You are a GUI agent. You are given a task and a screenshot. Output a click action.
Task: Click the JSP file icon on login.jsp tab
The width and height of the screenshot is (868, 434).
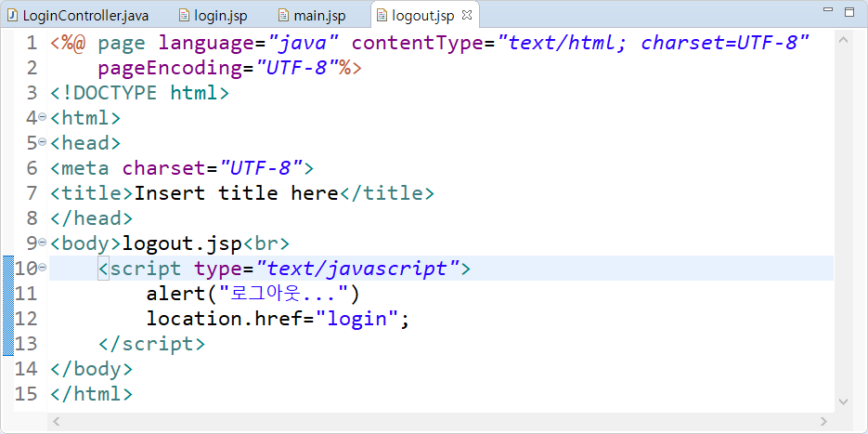tap(185, 15)
